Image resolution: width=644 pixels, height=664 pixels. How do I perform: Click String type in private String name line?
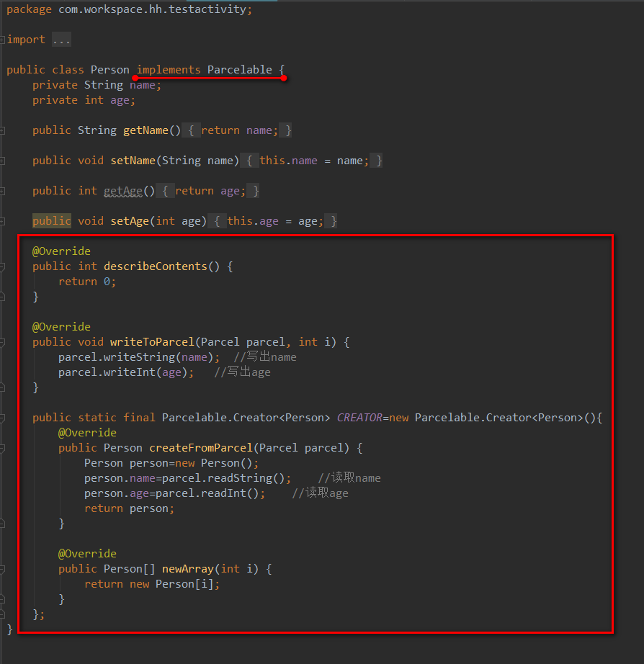point(104,85)
